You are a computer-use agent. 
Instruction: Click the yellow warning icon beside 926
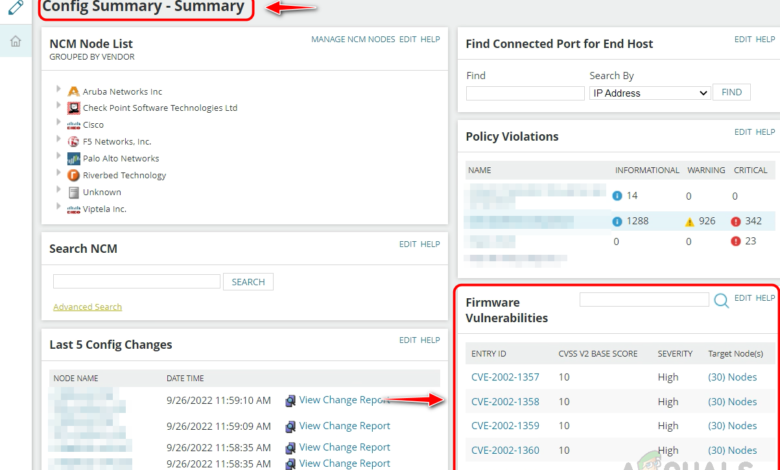click(x=689, y=221)
